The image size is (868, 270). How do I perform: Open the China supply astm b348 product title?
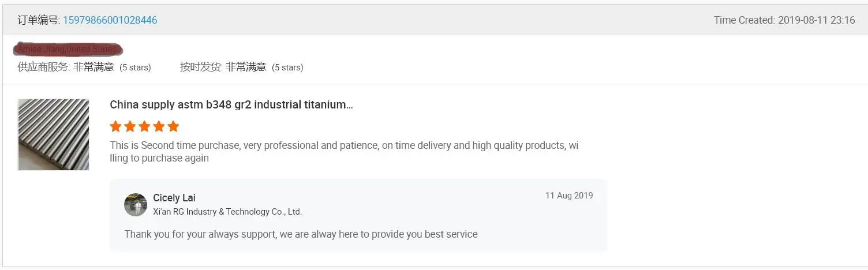tap(231, 104)
